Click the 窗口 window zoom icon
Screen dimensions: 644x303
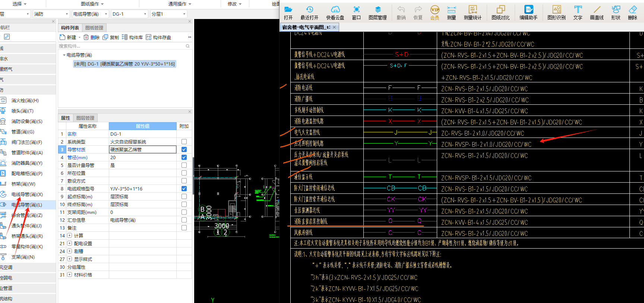[356, 13]
